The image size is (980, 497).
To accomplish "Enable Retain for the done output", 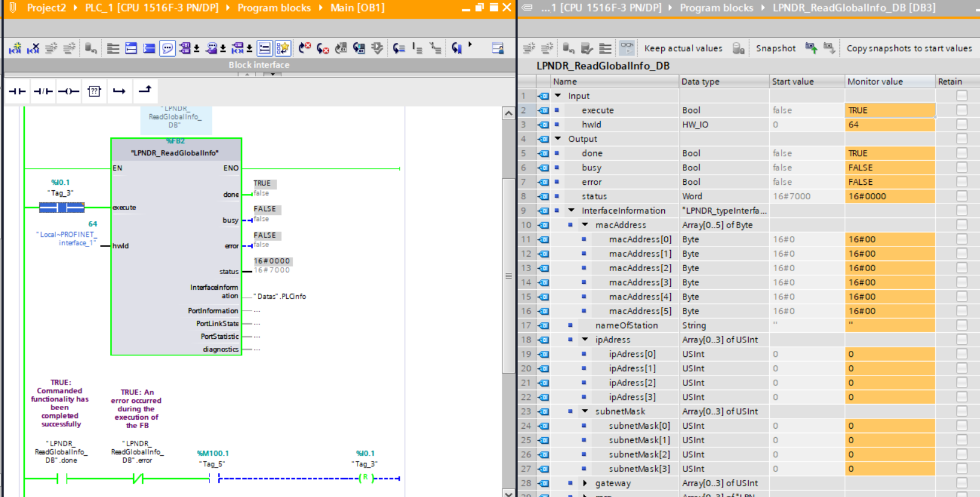I will [x=961, y=153].
